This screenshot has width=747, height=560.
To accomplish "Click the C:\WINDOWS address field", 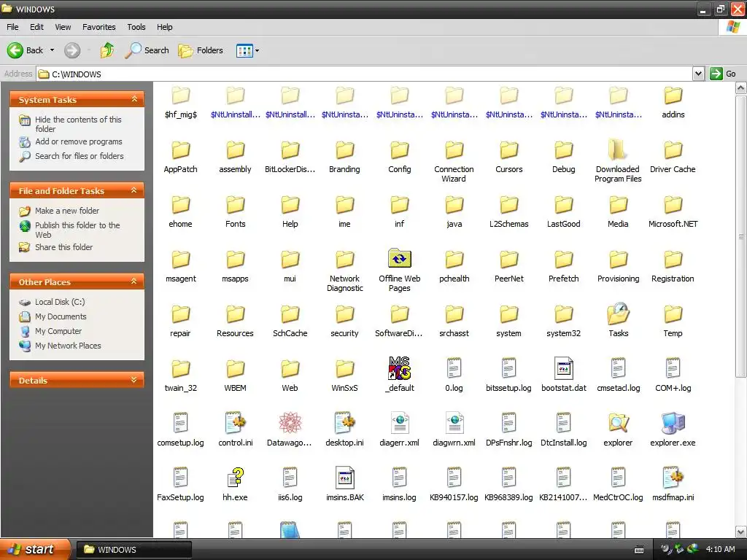I will [x=365, y=74].
